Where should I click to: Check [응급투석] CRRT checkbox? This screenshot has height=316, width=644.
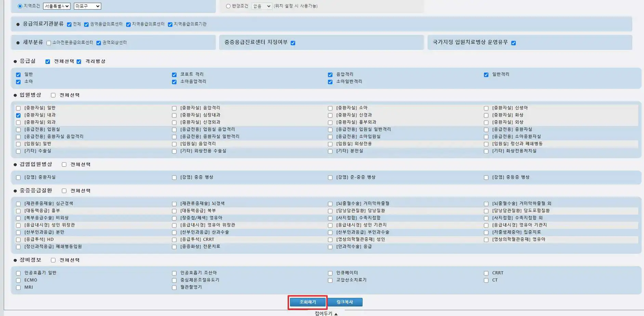click(x=174, y=239)
